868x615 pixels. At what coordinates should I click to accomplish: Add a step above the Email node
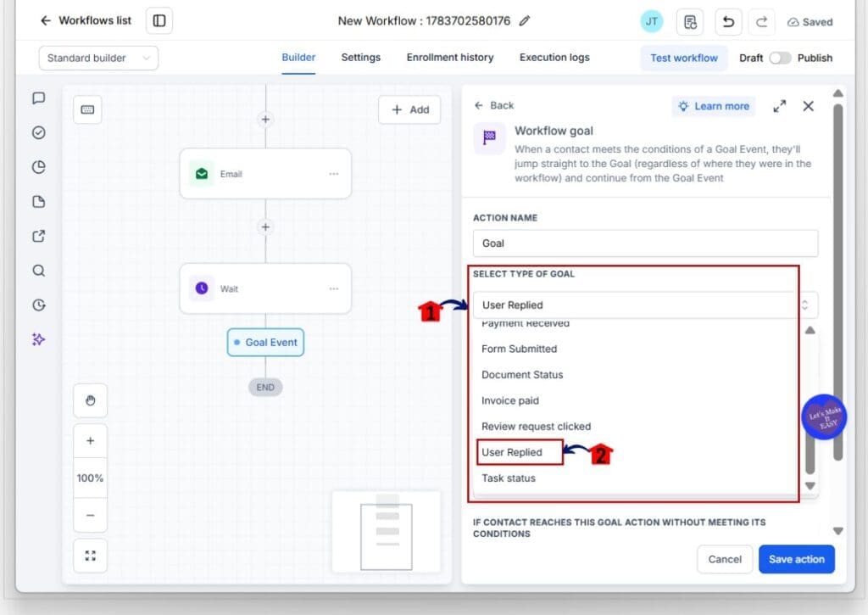click(265, 119)
